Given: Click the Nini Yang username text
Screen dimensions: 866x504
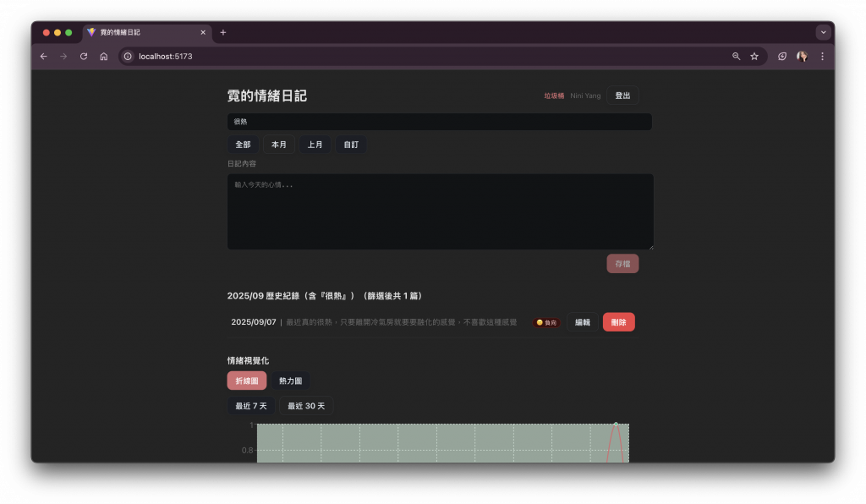Looking at the screenshot, I should pyautogui.click(x=585, y=96).
